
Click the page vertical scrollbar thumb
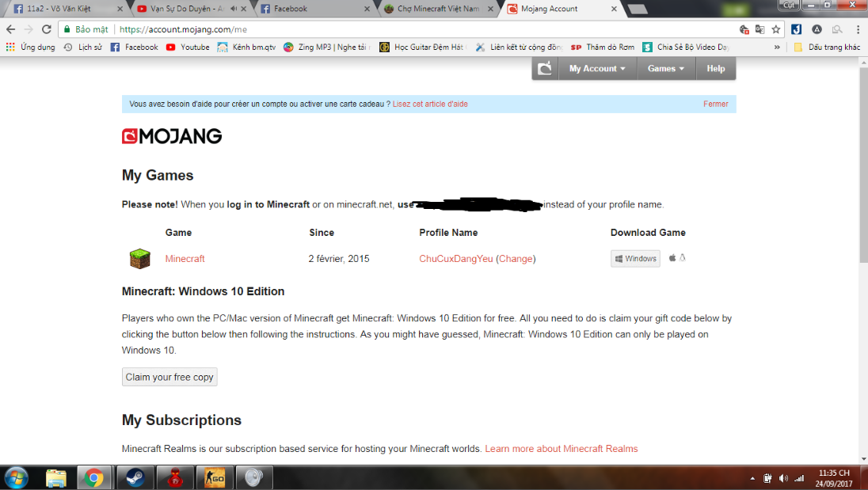pos(863,165)
